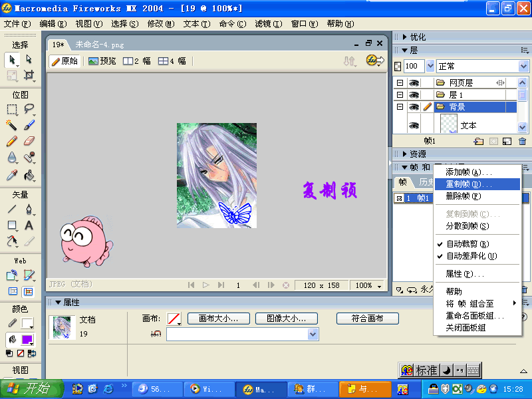
Task: Set default stroke and fill colors
Action: [9, 353]
